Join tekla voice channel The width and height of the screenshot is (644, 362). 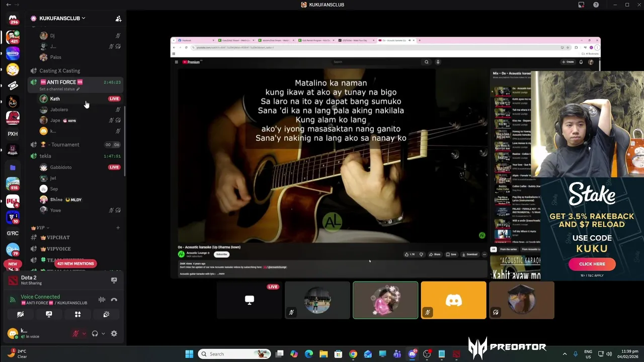(45, 156)
